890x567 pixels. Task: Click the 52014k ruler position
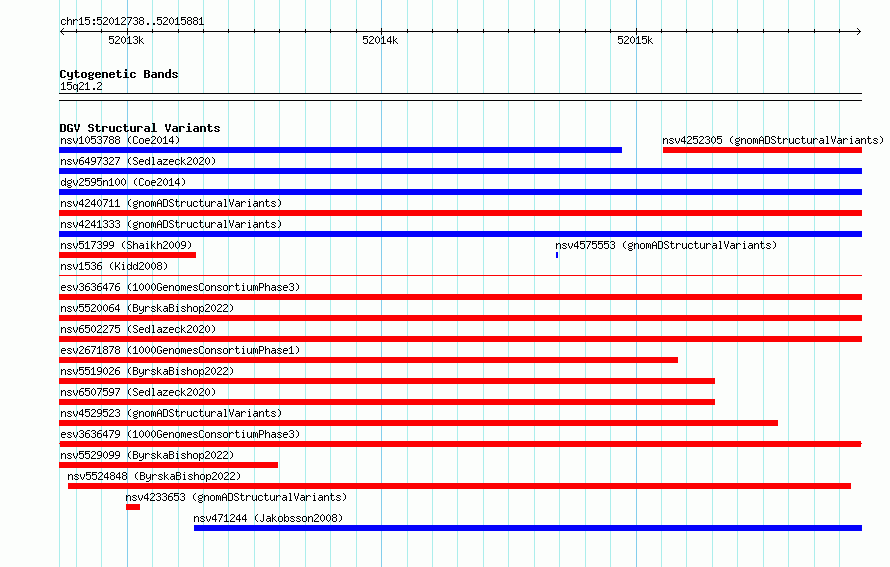coord(380,40)
